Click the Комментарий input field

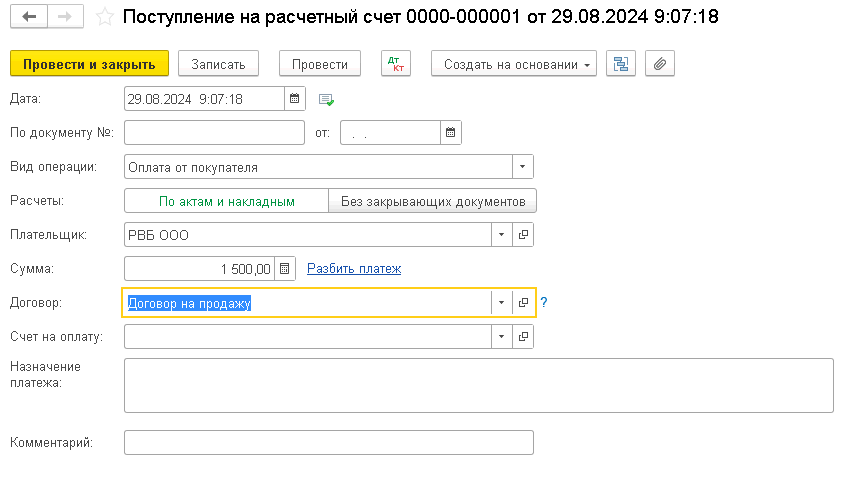point(329,442)
